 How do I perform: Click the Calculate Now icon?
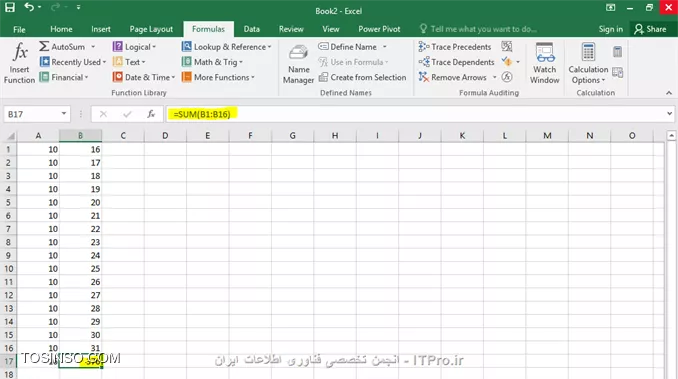point(617,52)
